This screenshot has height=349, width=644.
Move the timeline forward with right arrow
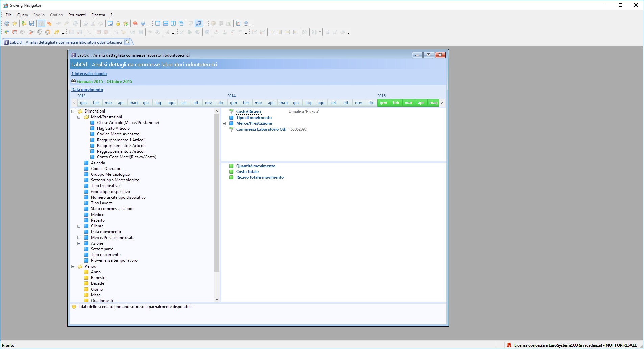pos(442,103)
